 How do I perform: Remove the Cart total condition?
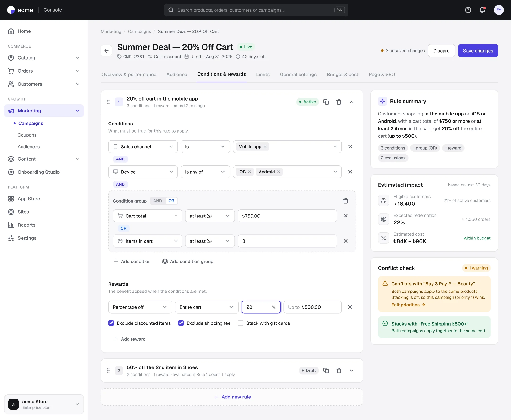(346, 216)
